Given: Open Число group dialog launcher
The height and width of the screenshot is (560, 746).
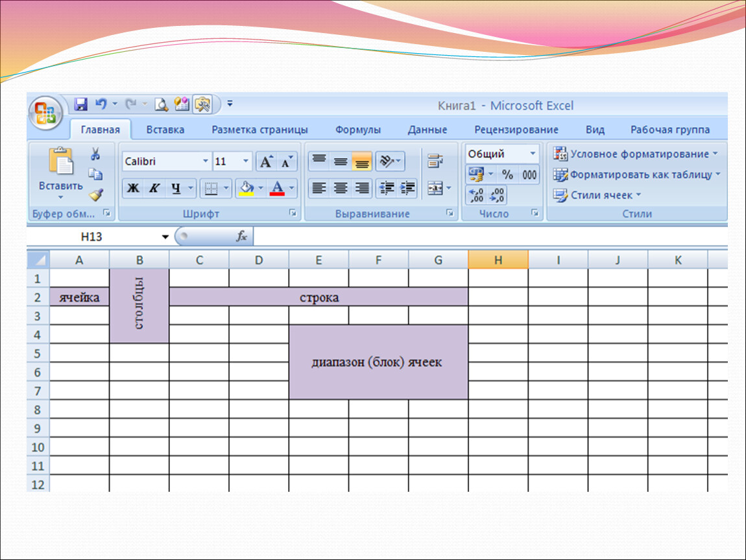Looking at the screenshot, I should coord(535,213).
